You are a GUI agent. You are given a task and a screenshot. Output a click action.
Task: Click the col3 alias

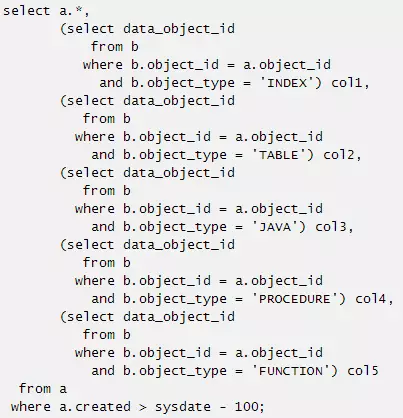tap(331, 227)
